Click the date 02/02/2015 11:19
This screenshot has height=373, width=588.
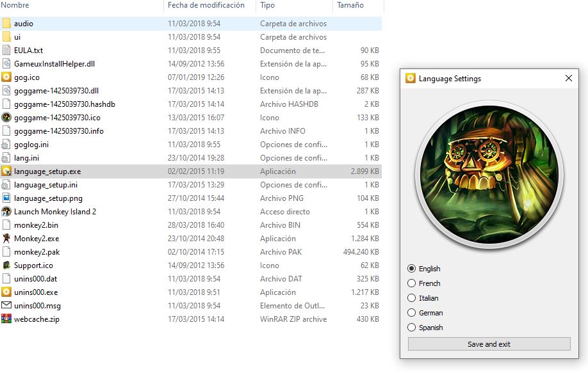pos(196,171)
